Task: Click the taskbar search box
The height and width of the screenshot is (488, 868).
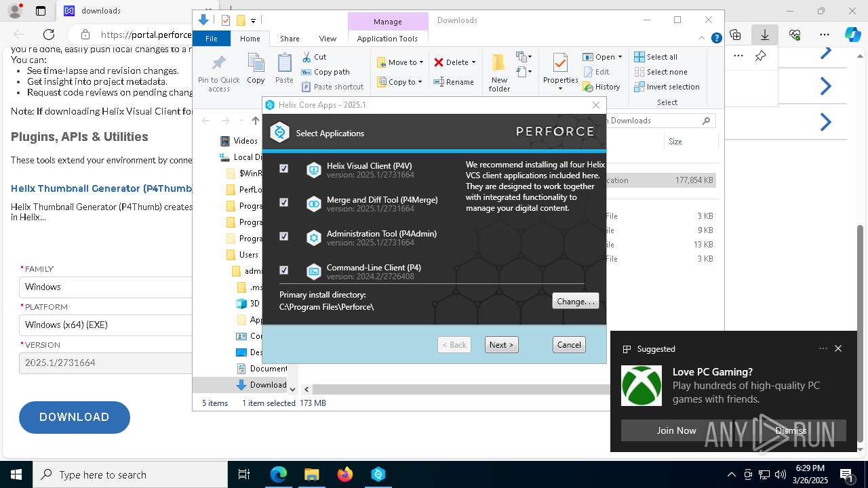Action: point(130,474)
